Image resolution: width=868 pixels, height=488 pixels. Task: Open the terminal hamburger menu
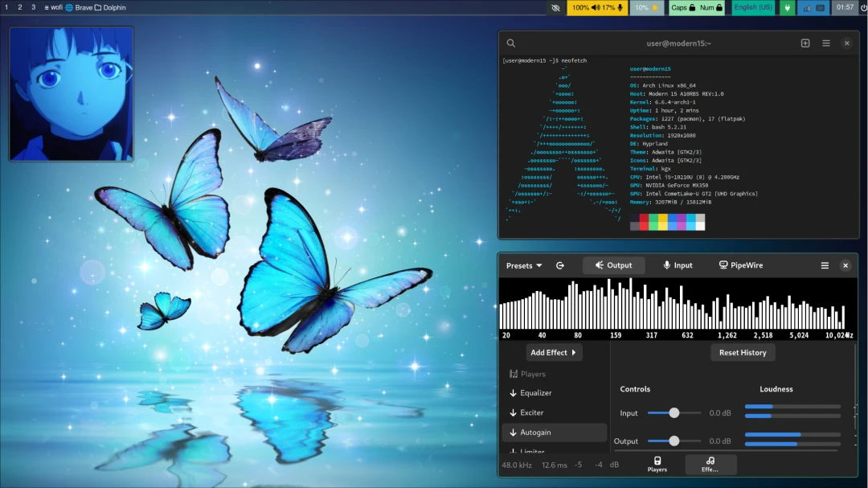click(x=825, y=43)
